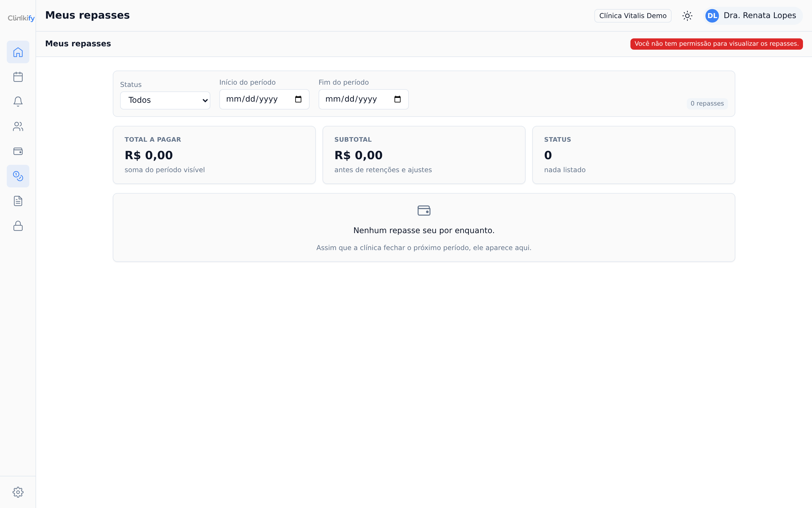The width and height of the screenshot is (812, 508).
Task: Open the patients people sidebar icon
Action: (18, 126)
